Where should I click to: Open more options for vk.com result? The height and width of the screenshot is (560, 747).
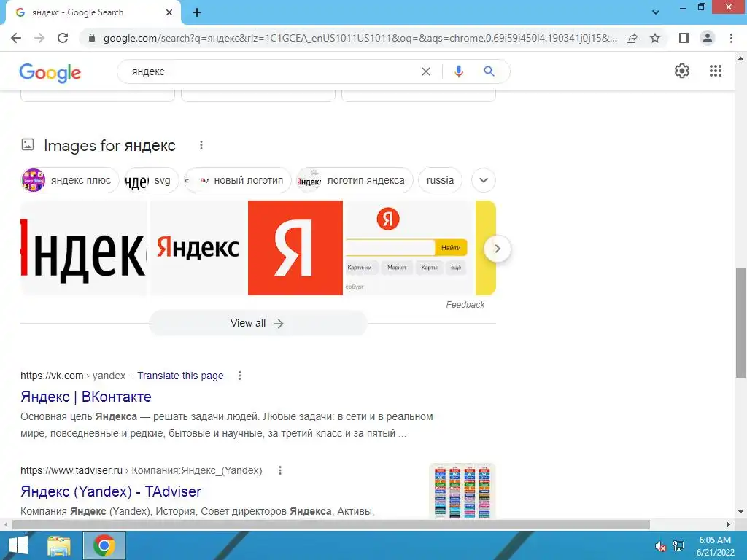[x=239, y=376]
